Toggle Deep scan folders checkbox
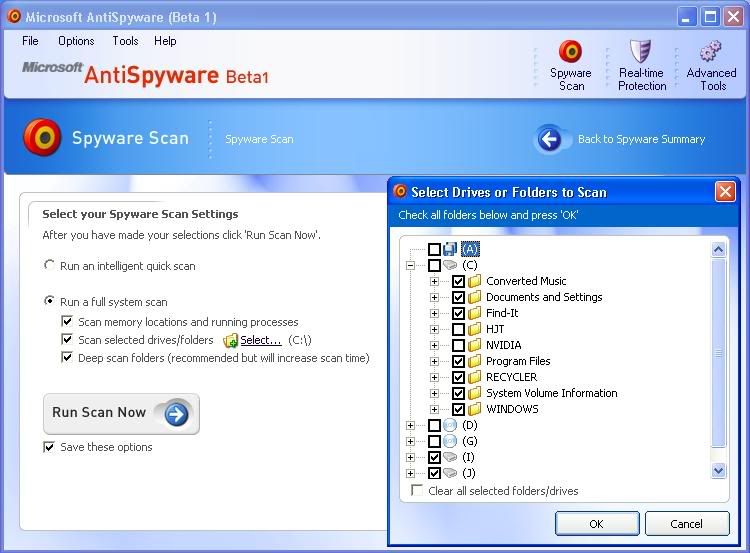750x553 pixels. [67, 357]
